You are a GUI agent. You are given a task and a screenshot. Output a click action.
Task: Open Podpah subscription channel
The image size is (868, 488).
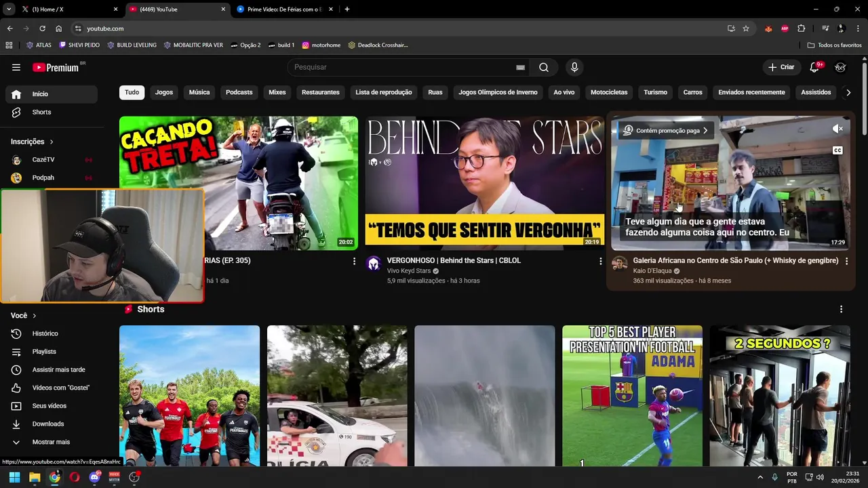(x=52, y=178)
